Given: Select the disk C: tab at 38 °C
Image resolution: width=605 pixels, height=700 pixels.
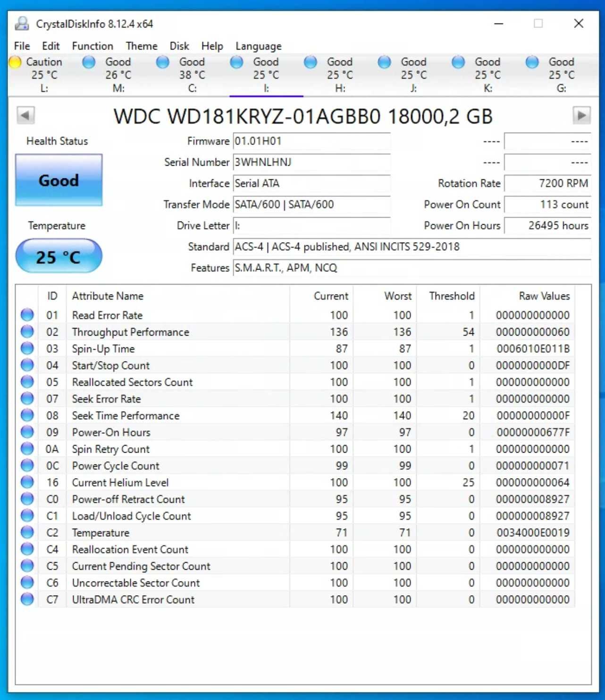Looking at the screenshot, I should [x=192, y=75].
